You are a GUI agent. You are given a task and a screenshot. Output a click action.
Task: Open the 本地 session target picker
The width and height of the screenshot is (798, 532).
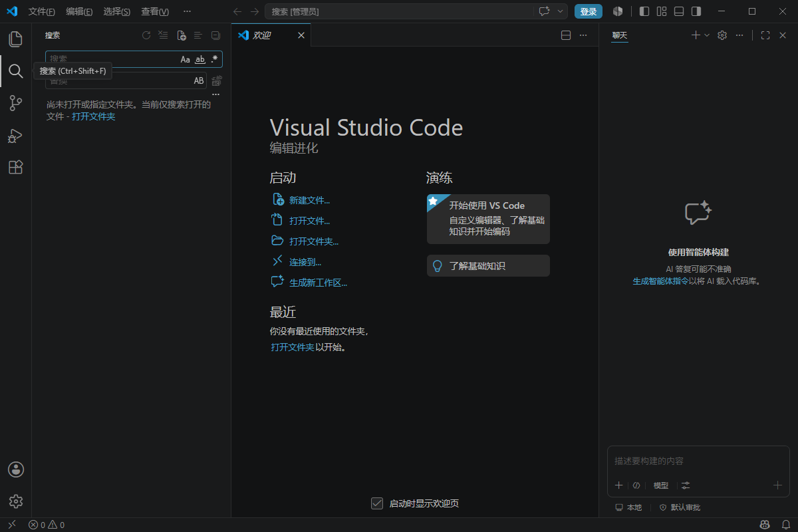click(x=628, y=507)
